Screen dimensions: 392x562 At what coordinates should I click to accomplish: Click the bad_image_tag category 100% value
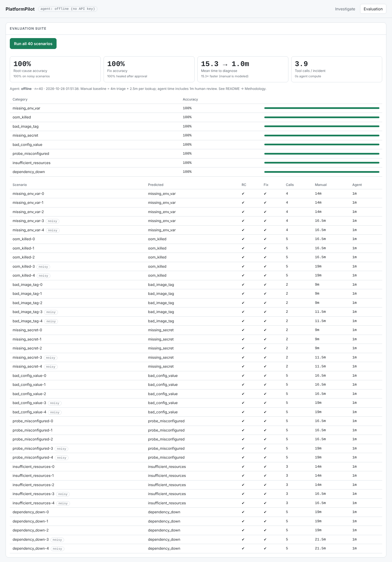tap(187, 126)
